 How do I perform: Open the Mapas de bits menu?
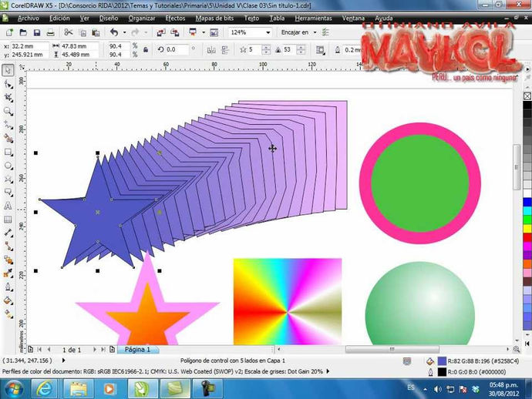pyautogui.click(x=215, y=18)
